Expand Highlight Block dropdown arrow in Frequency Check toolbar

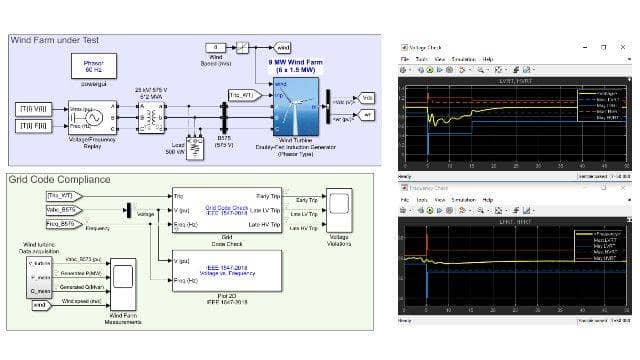(x=471, y=211)
